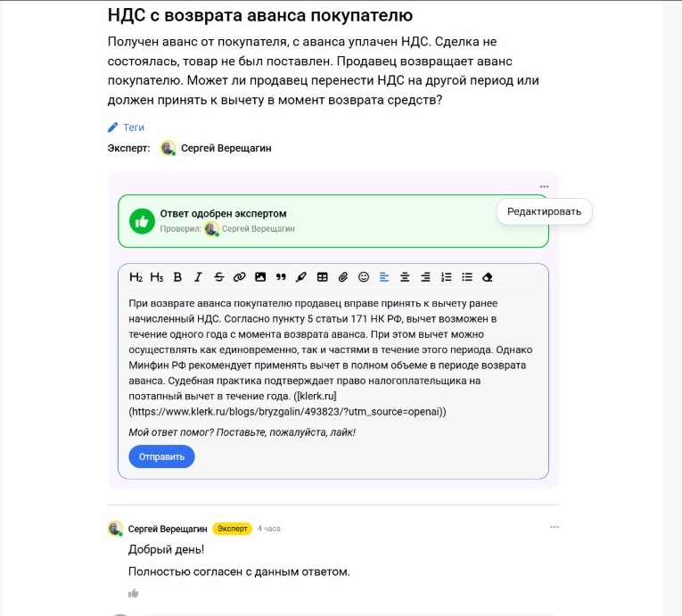Toggle the numbered list
This screenshot has height=616, width=682.
click(x=447, y=277)
